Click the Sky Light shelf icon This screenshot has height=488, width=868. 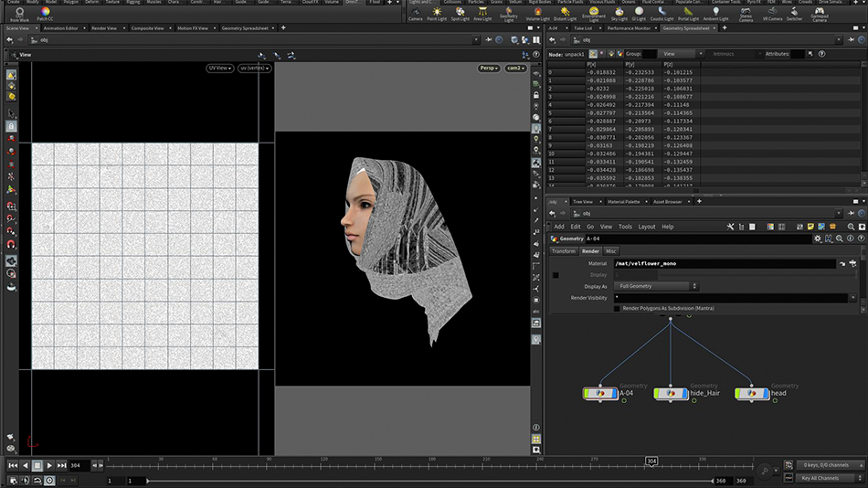619,13
